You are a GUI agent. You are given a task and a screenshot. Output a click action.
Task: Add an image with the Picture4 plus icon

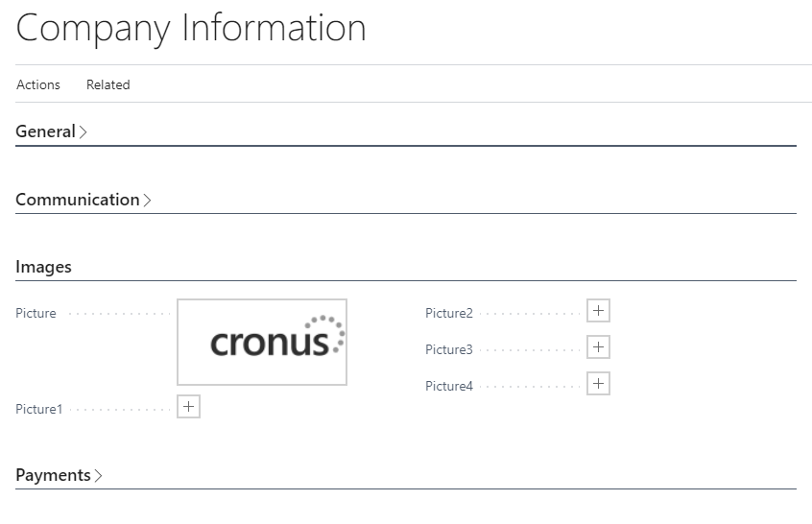click(598, 384)
